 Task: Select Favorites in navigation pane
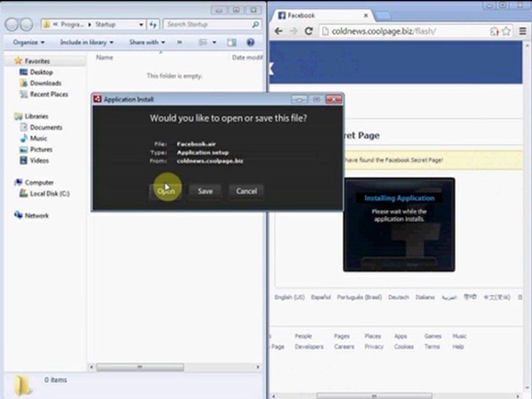(37, 61)
